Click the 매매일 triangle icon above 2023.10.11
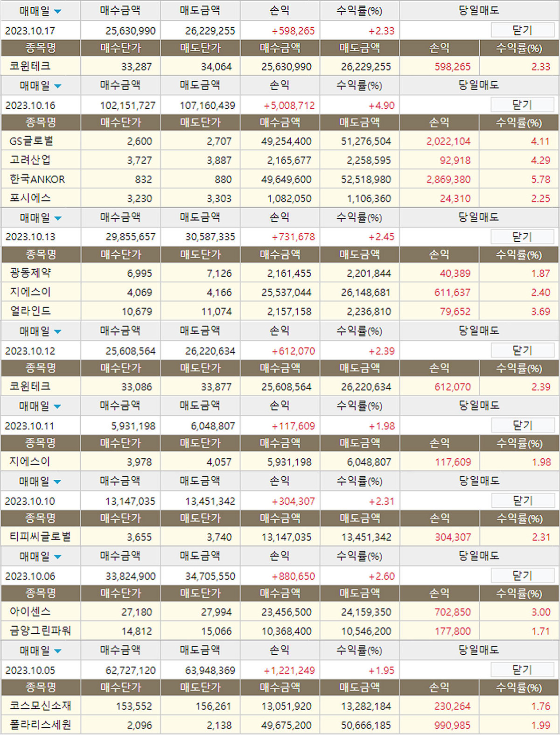Viewport: 560px width, 735px height. (57, 406)
